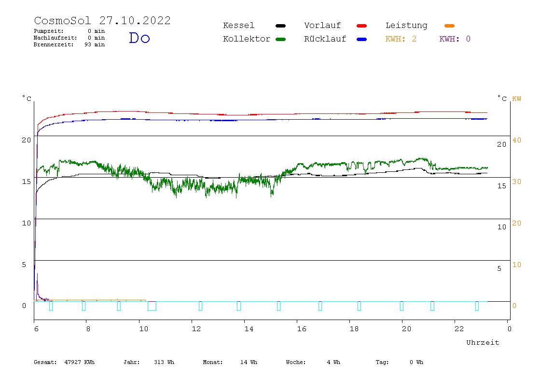Screen dimensions: 554x392
Task: Click the cyan pulse marker just after 12 o'clock
Action: click(x=200, y=306)
